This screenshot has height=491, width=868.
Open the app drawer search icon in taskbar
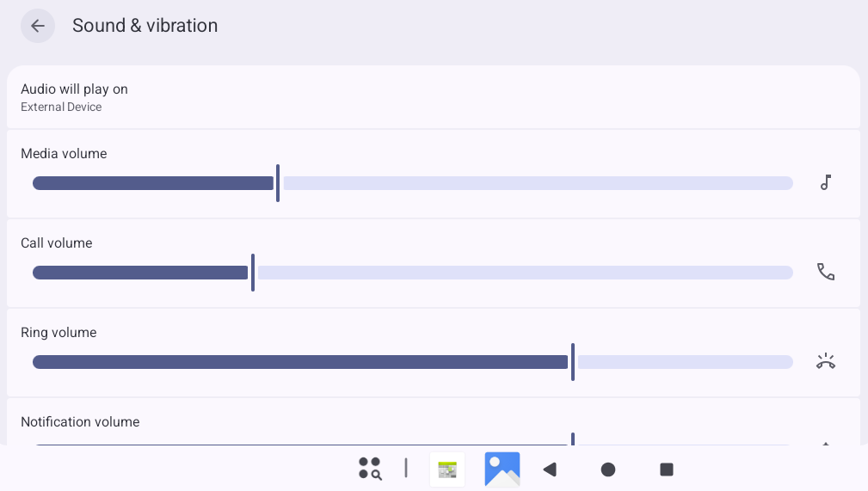pos(370,469)
